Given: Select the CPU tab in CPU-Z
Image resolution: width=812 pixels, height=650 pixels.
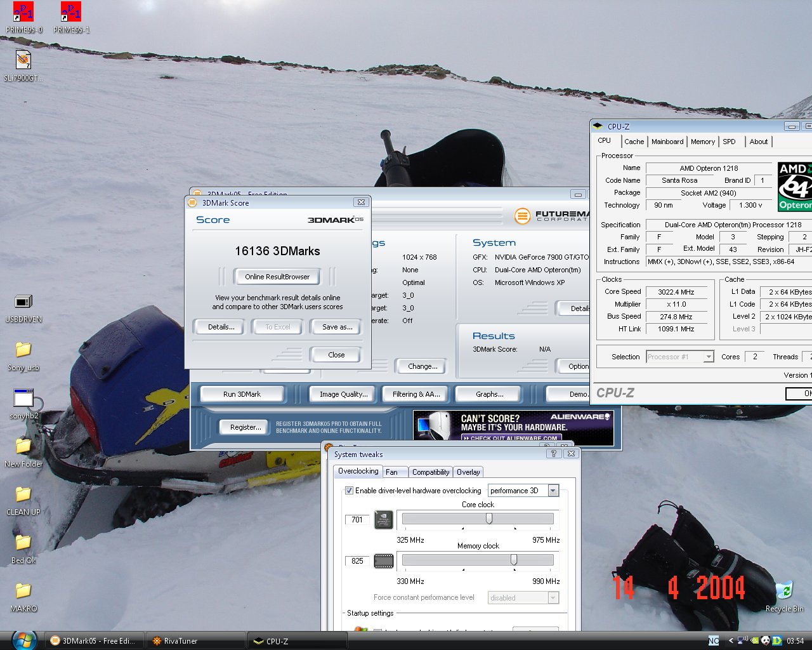Looking at the screenshot, I should 605,141.
